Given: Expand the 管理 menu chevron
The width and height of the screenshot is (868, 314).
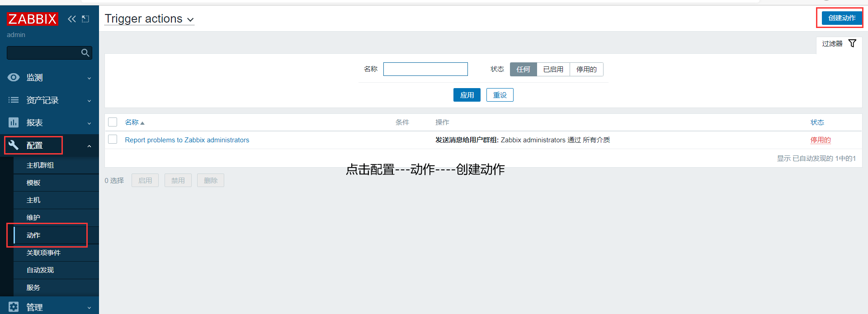Looking at the screenshot, I should tap(89, 308).
